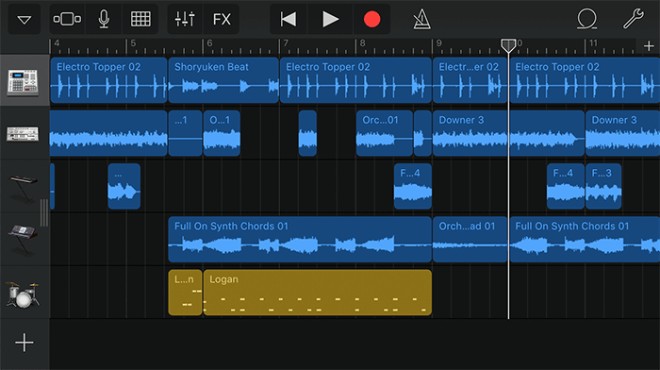Select the Electro Topper 02 region at bar 4

tap(109, 80)
